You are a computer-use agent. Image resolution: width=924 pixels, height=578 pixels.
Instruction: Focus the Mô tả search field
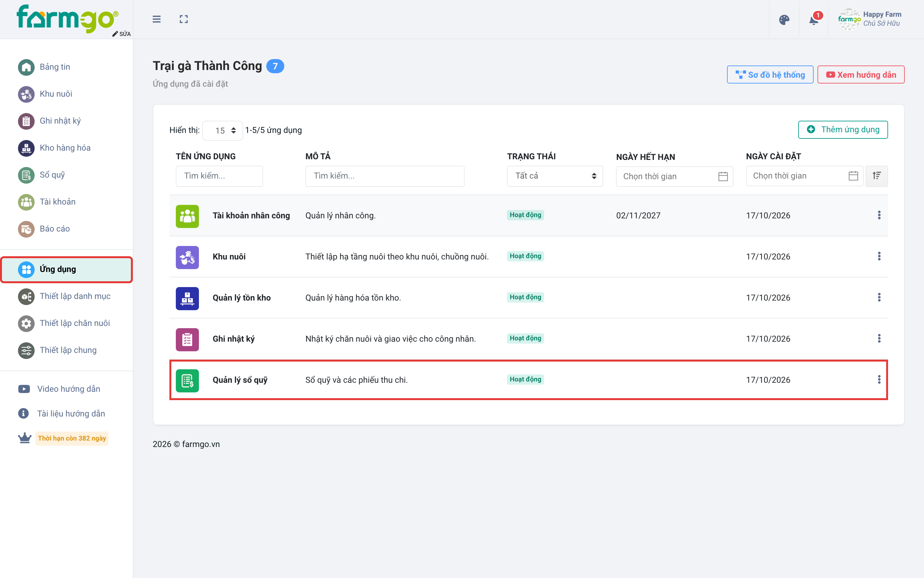coord(384,176)
